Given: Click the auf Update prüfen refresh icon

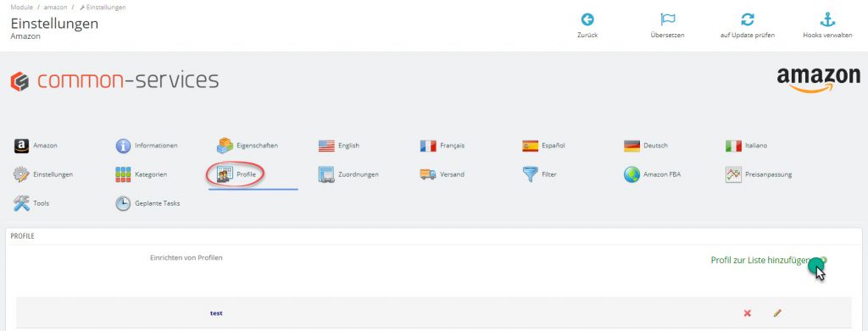Looking at the screenshot, I should [x=748, y=19].
